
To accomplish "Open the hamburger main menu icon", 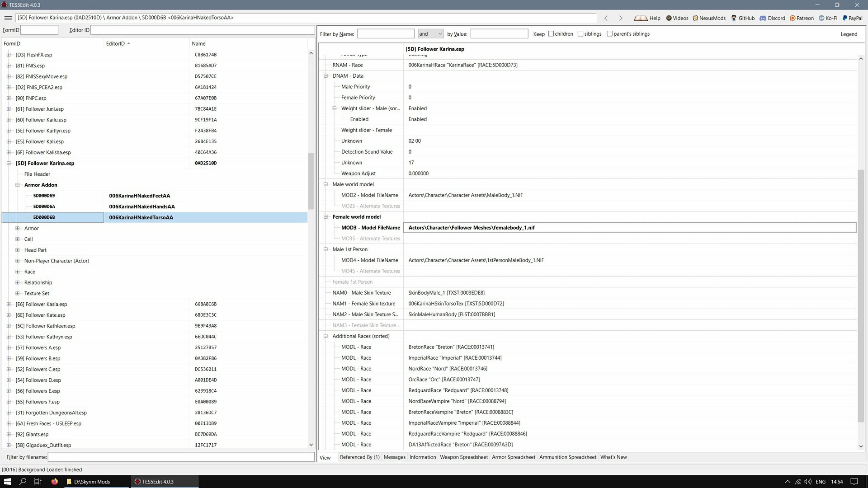I will (x=8, y=18).
